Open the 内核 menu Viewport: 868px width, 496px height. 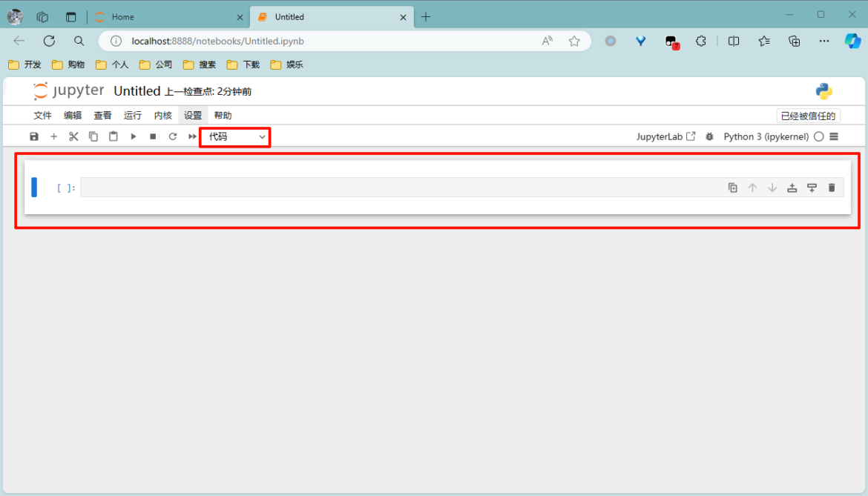pyautogui.click(x=162, y=116)
